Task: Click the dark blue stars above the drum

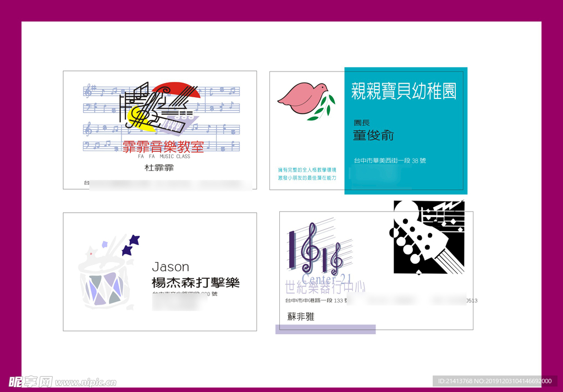Action: click(130, 245)
